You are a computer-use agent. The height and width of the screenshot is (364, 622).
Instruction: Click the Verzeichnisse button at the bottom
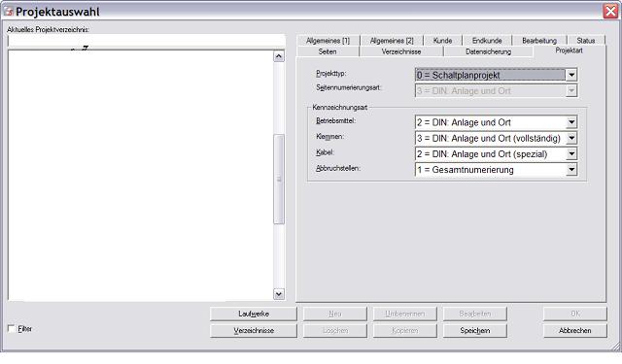click(x=254, y=330)
